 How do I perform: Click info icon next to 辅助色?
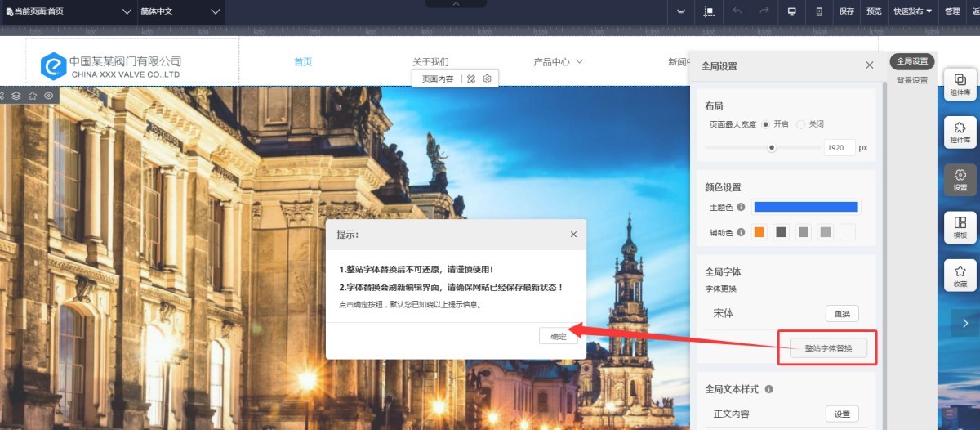(741, 232)
